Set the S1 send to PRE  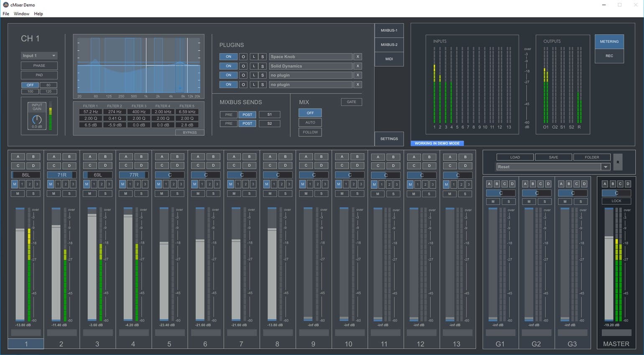[229, 114]
